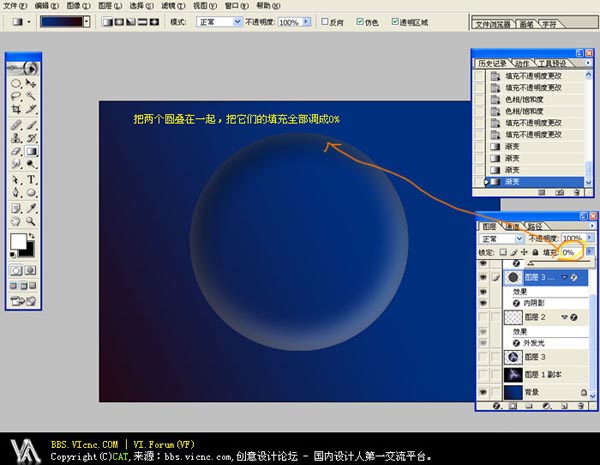
Task: Select the Pen tool
Action: click(x=16, y=193)
